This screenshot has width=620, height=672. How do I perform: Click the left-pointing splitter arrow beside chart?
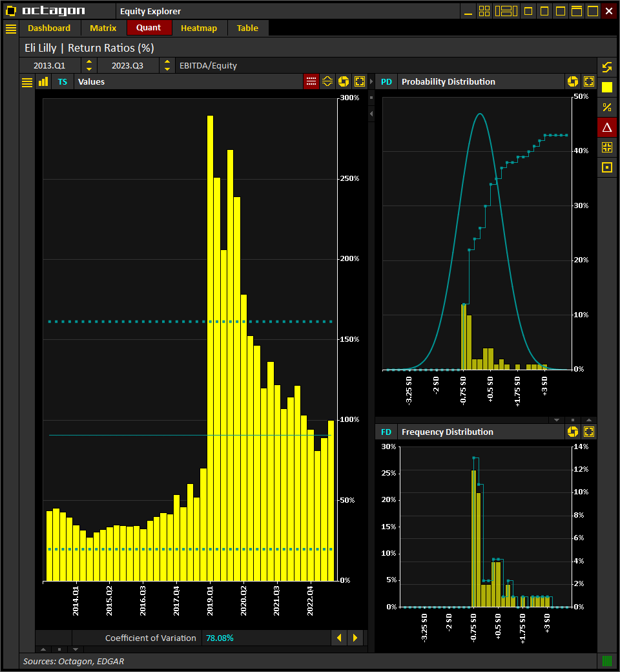[371, 114]
